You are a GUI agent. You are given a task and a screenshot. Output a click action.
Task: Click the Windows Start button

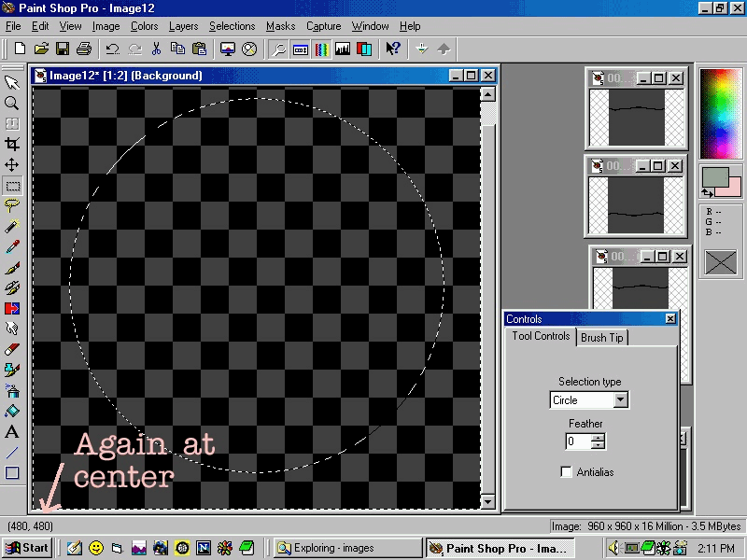click(27, 548)
